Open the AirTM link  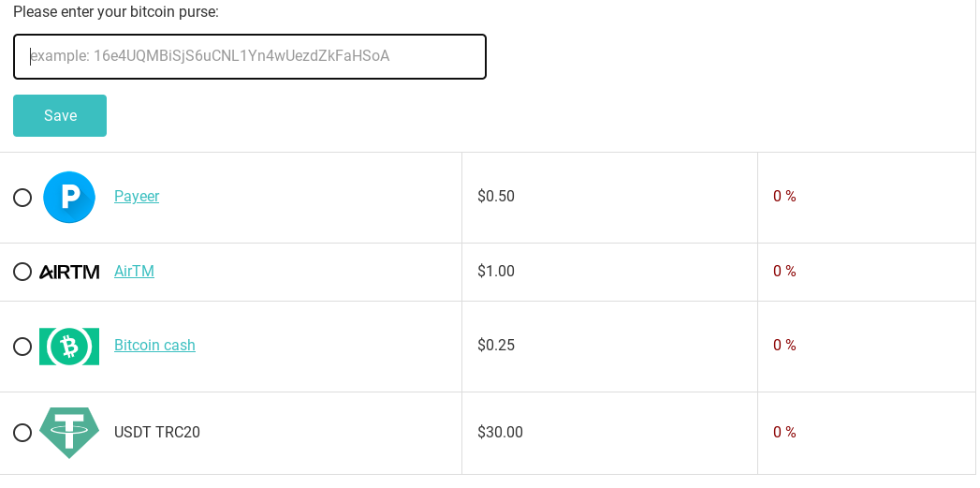coord(134,271)
